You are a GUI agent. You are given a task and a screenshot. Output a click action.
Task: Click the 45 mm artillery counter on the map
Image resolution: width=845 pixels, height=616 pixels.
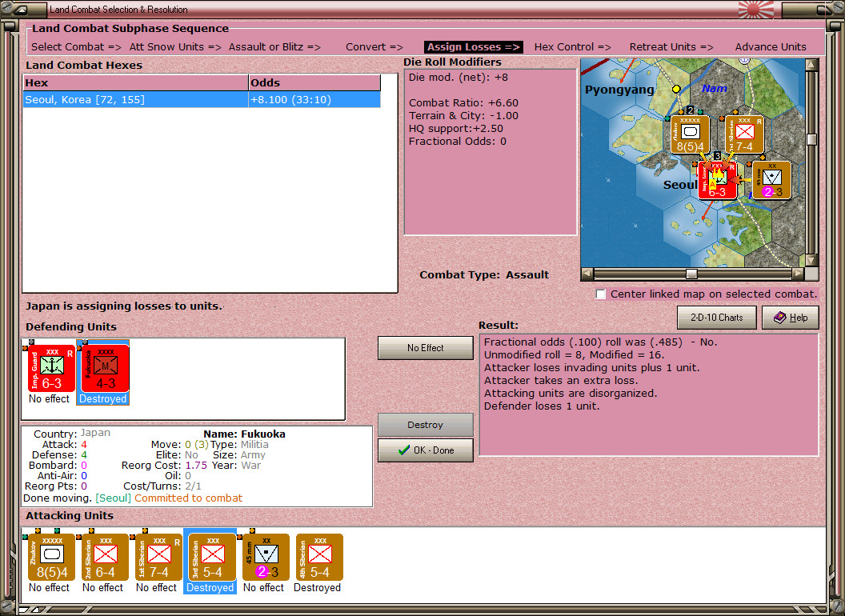click(x=771, y=181)
